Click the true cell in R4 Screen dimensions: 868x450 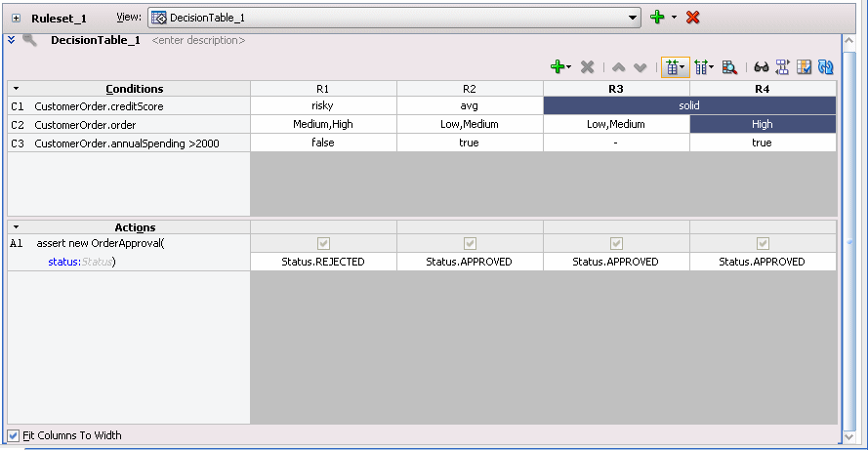click(x=763, y=143)
